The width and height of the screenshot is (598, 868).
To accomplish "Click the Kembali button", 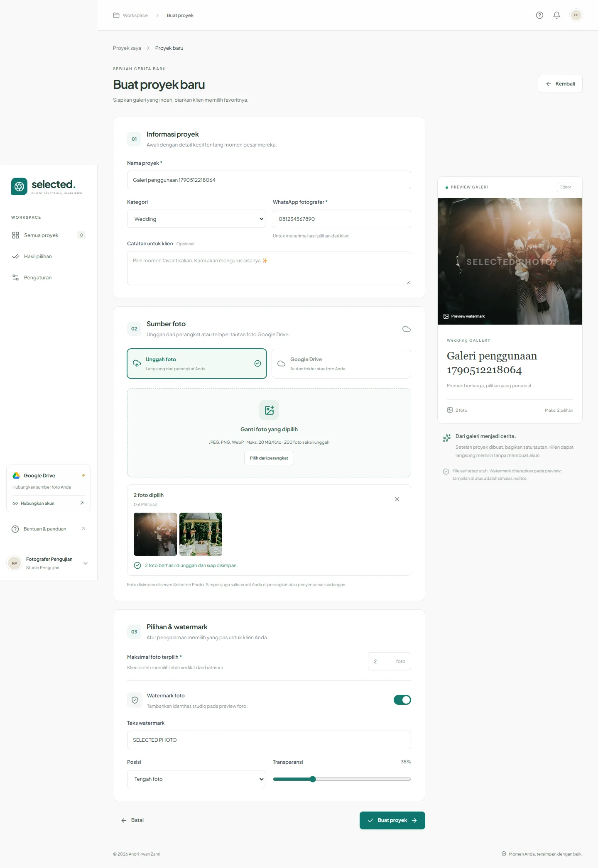I will point(560,84).
